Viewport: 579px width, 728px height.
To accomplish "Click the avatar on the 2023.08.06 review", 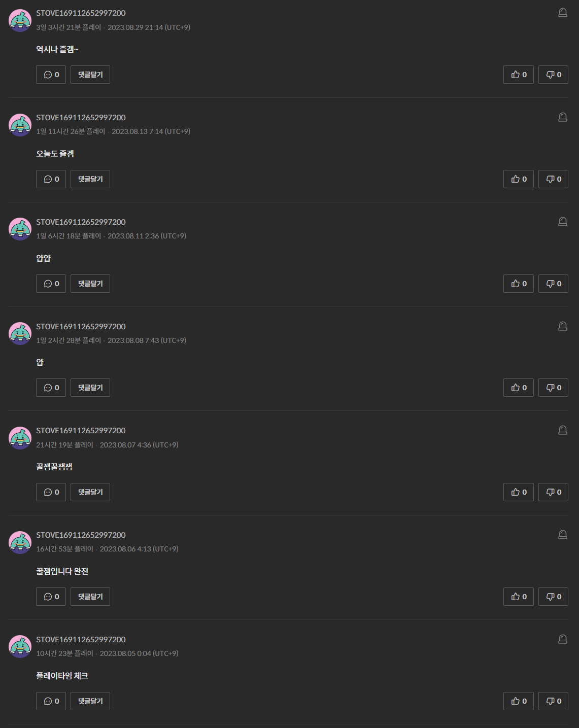I will [x=20, y=542].
